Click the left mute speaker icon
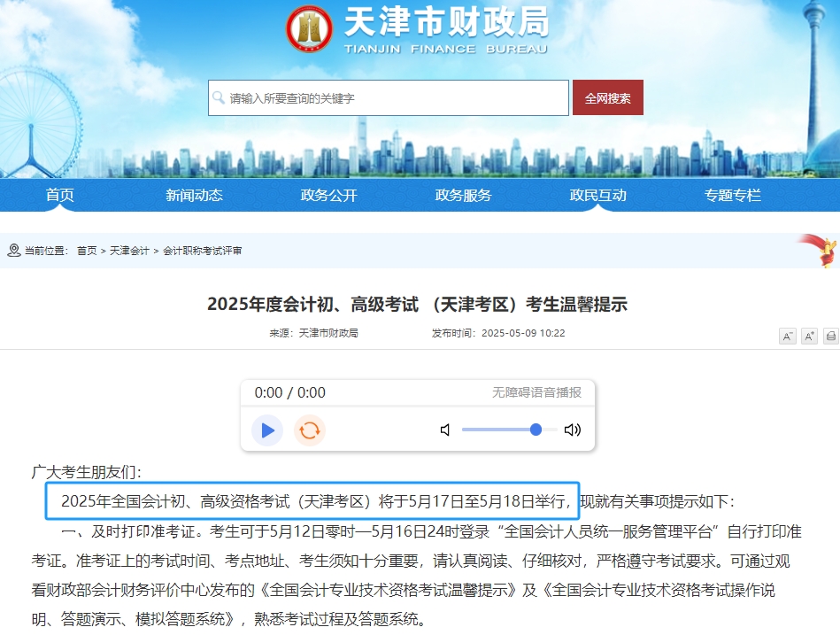840x635 pixels. pyautogui.click(x=443, y=429)
